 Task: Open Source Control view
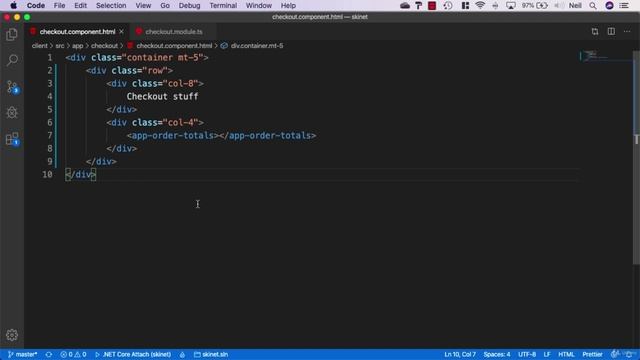tap(12, 87)
